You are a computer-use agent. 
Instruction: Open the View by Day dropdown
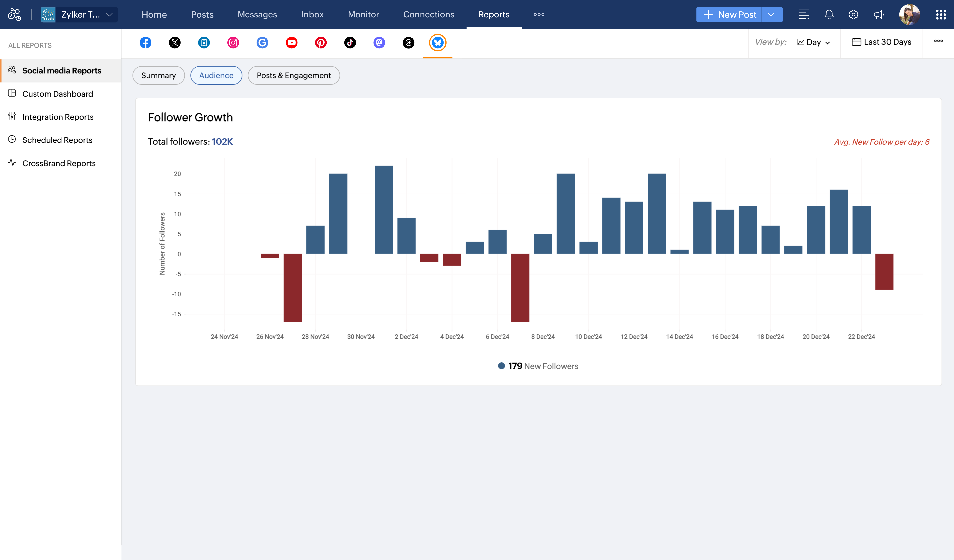point(813,42)
